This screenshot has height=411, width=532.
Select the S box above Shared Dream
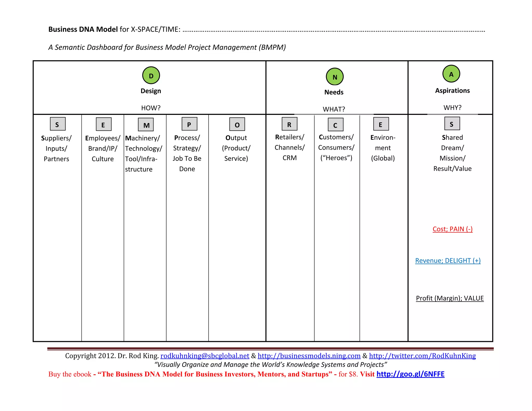pyautogui.click(x=452, y=123)
